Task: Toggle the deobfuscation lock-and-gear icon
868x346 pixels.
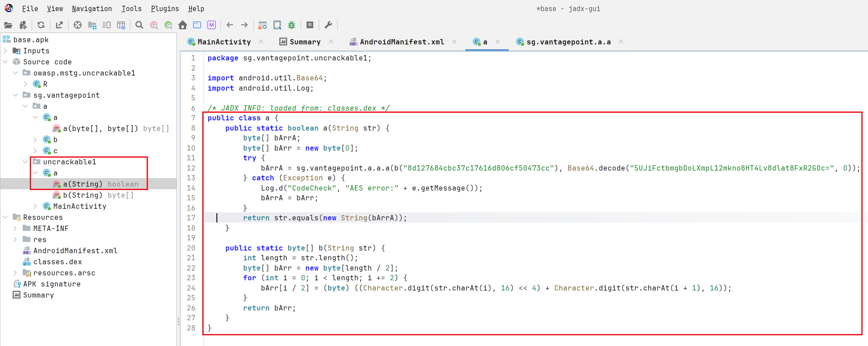Action: point(263,25)
